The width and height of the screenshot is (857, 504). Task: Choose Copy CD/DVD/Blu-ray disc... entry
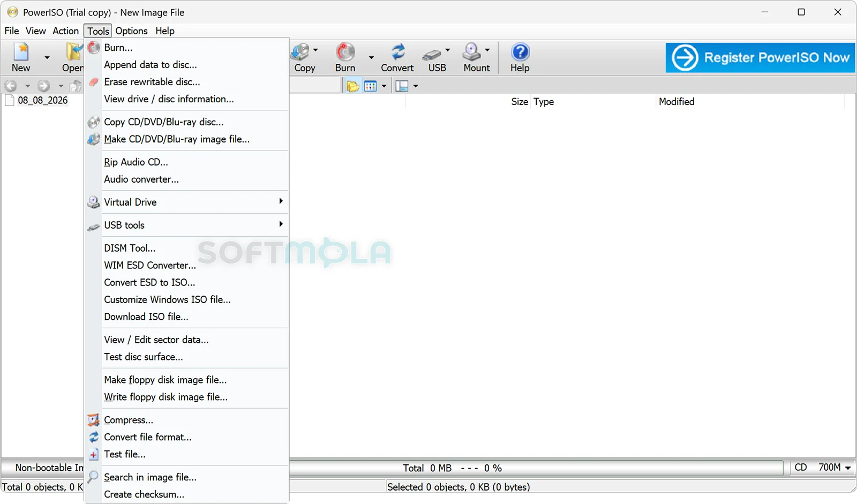(x=186, y=122)
